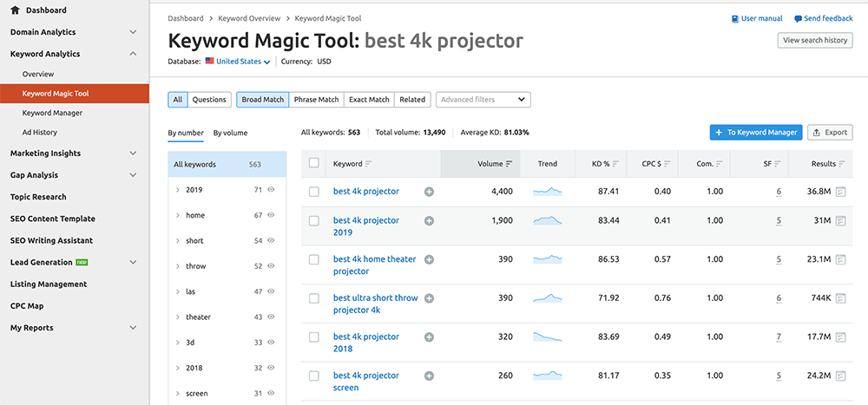868x405 pixels.
Task: Click the 'To Keyword Manager' button
Action: coord(755,133)
